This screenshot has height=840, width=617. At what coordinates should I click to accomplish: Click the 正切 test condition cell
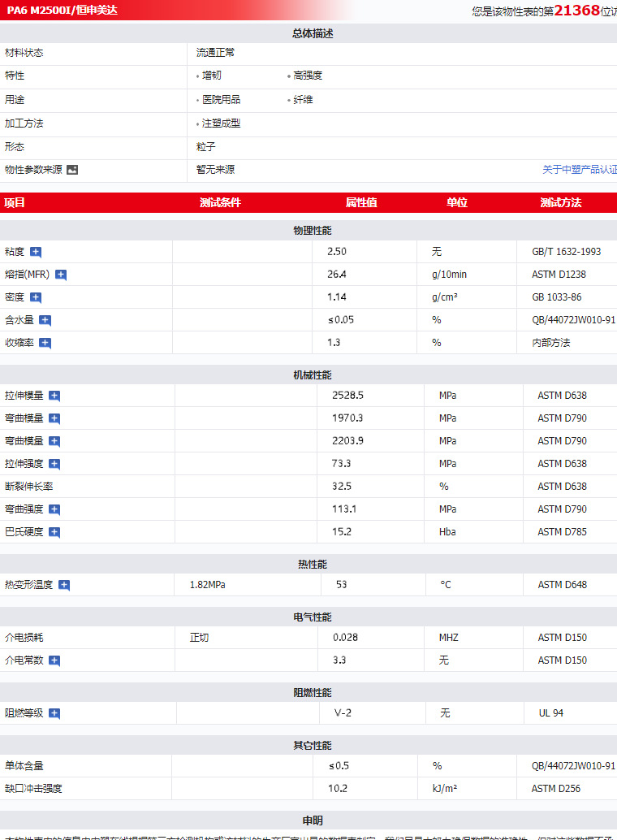[199, 638]
